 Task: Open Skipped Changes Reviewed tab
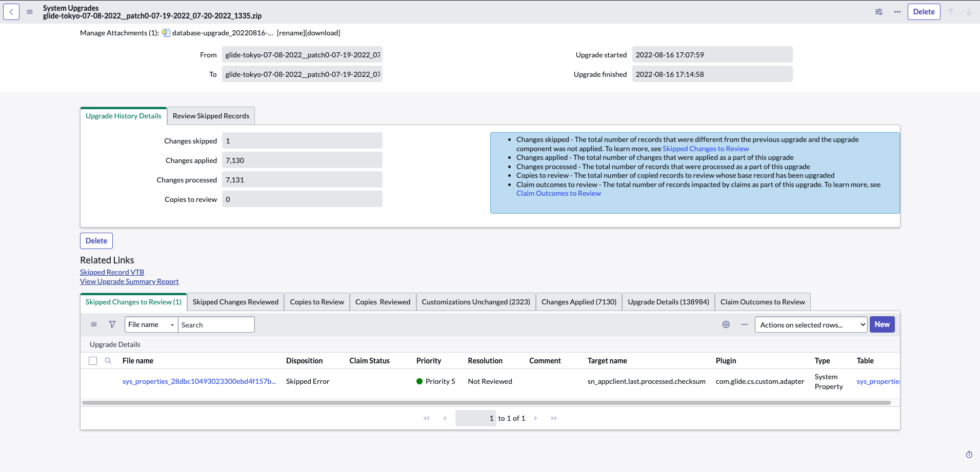coord(235,302)
